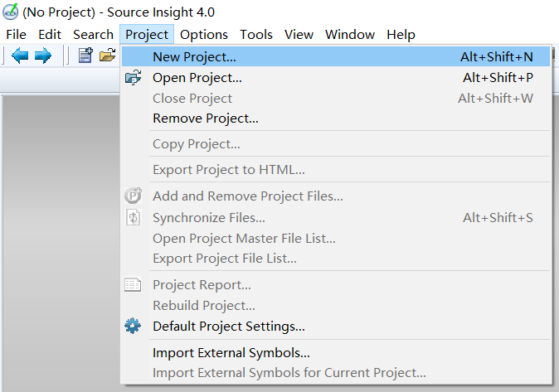Click the Source Insight app icon in title bar

pos(10,12)
